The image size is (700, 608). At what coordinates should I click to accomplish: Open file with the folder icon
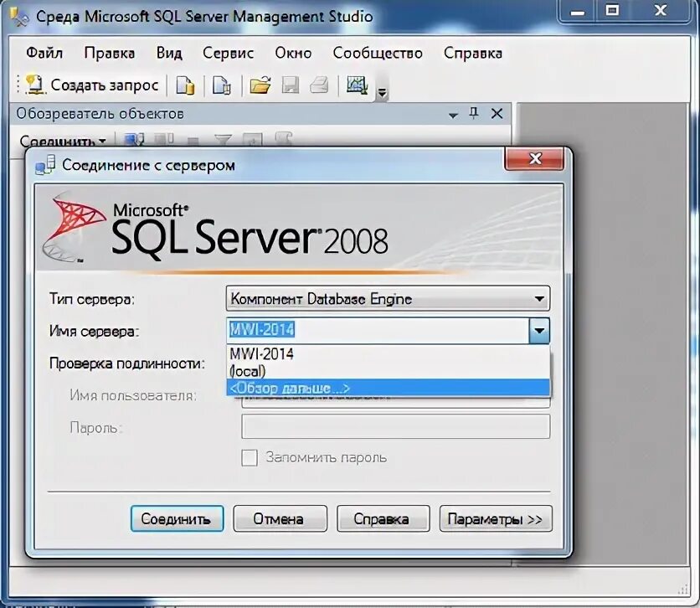[x=260, y=85]
